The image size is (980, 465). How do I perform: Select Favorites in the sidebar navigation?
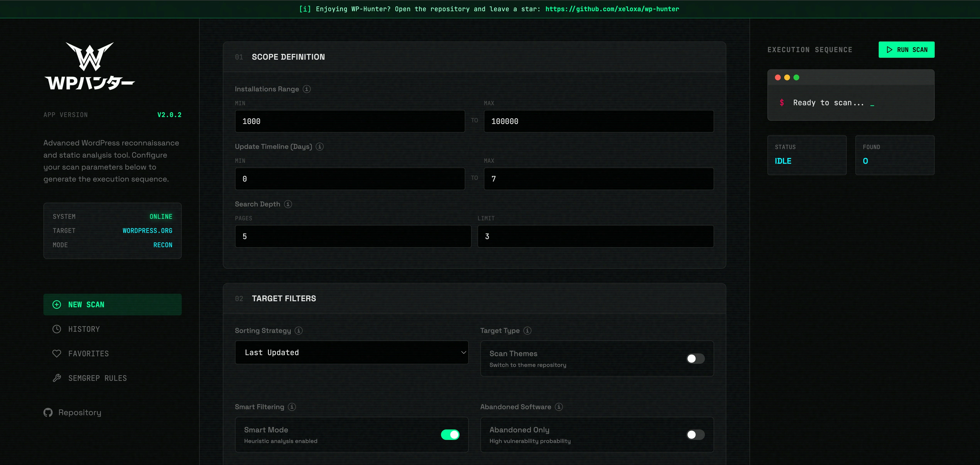(x=88, y=353)
